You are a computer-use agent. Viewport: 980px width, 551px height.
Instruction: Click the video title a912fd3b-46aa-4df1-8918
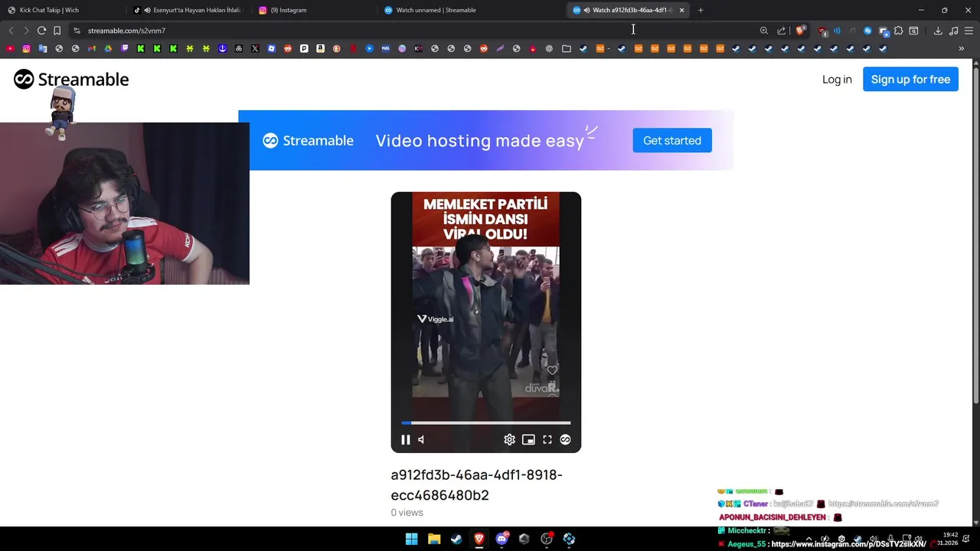(476, 484)
